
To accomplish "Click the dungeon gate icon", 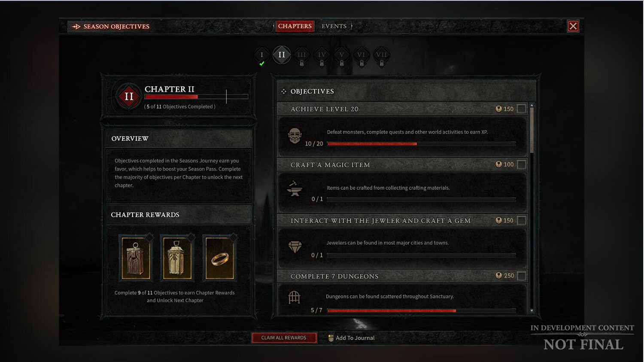I will [294, 297].
